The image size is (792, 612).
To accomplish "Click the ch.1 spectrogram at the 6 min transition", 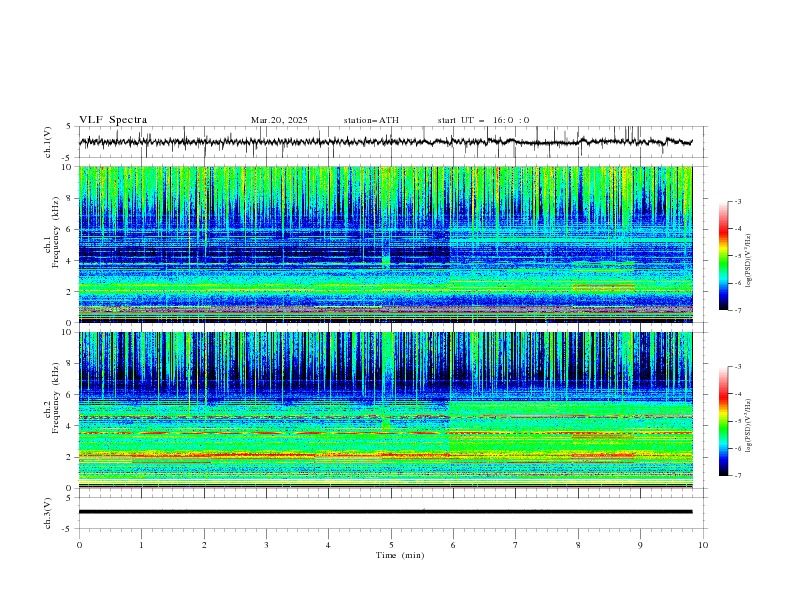I will point(450,247).
